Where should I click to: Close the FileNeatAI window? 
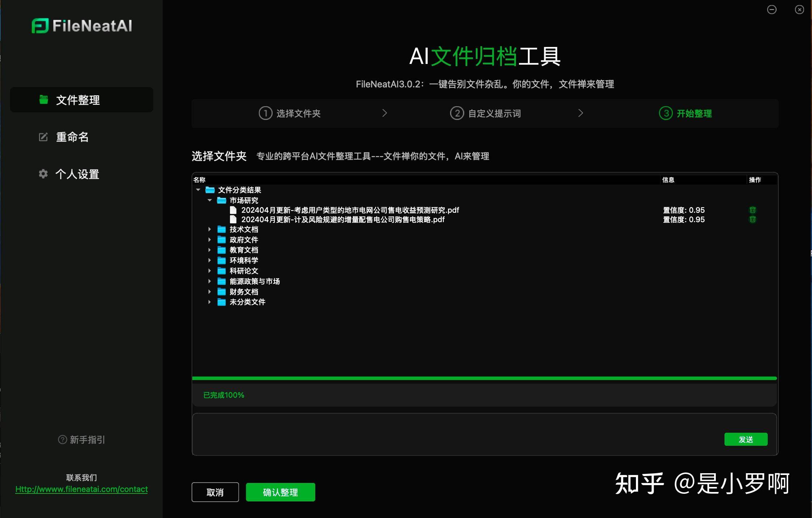799,9
